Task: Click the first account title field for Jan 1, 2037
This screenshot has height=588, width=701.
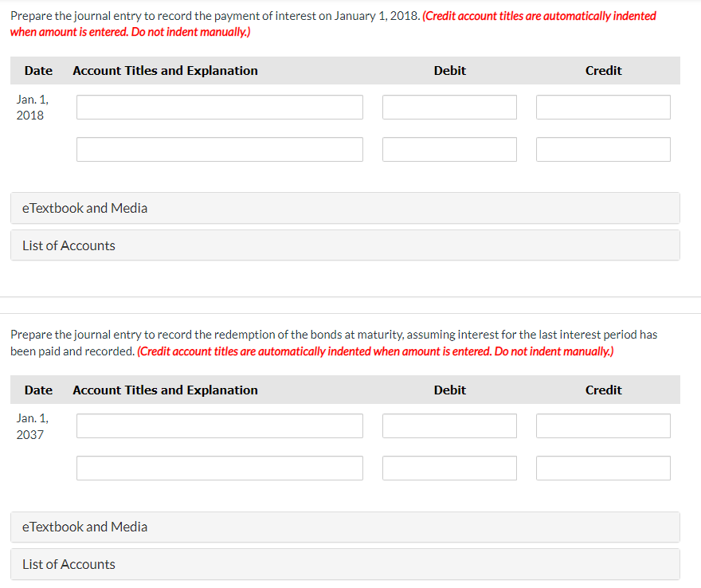Action: click(x=219, y=425)
